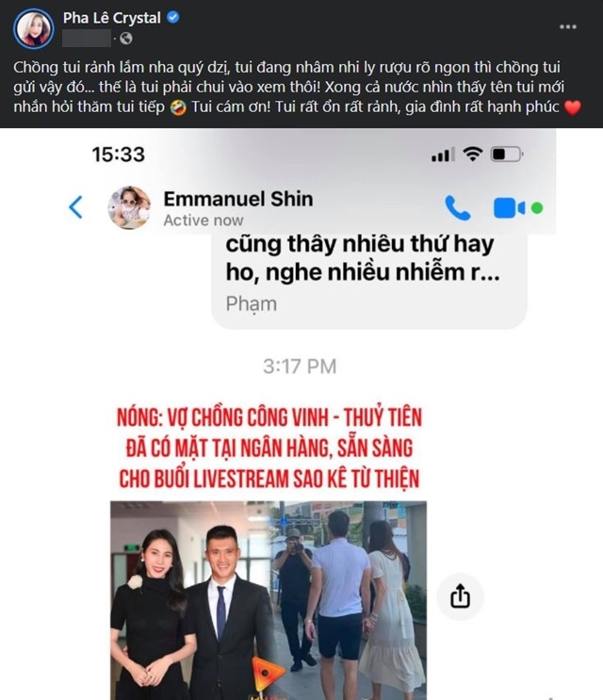Tap the 3:17 PM timestamp
Screen dimensions: 603x700
[300, 366]
